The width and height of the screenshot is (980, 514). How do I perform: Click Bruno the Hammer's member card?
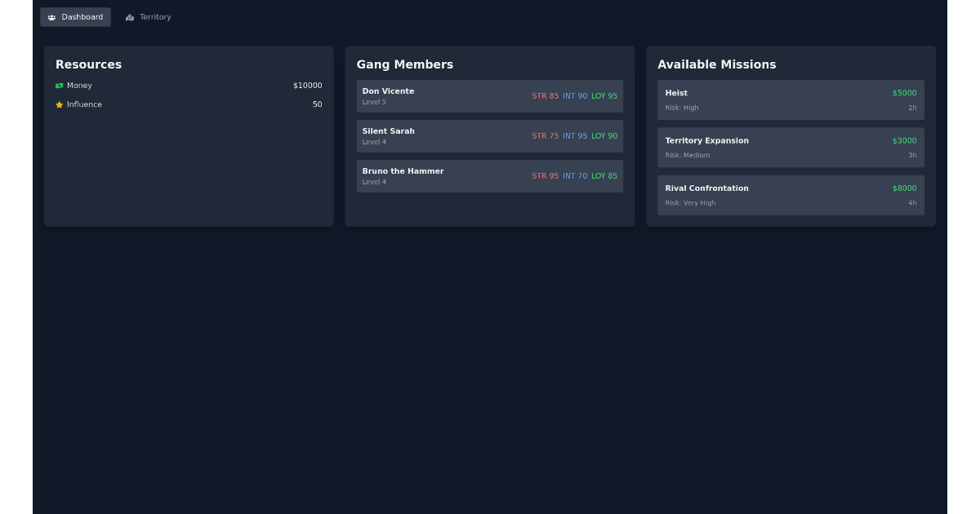pyautogui.click(x=490, y=175)
